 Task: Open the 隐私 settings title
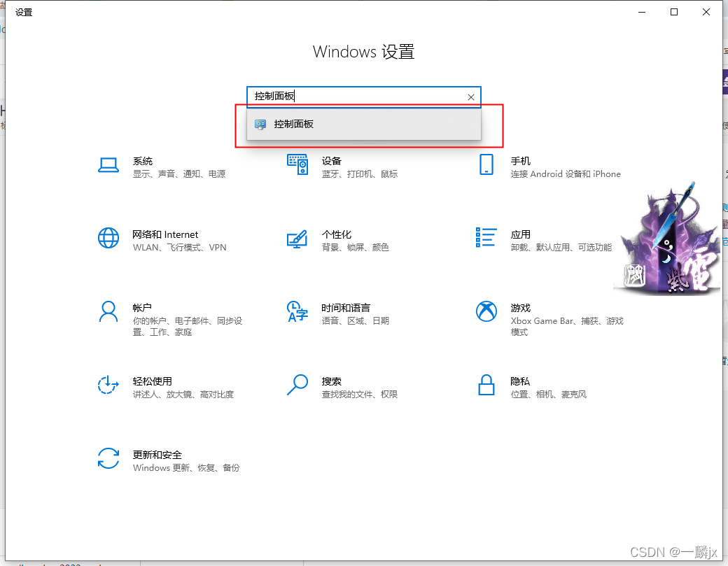coord(520,381)
